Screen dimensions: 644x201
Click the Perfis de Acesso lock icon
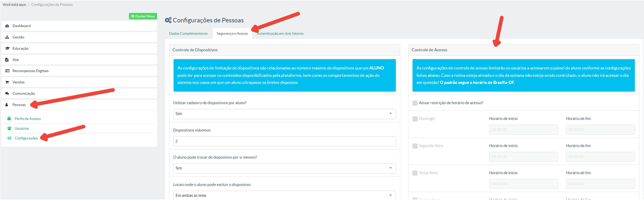click(x=9, y=118)
